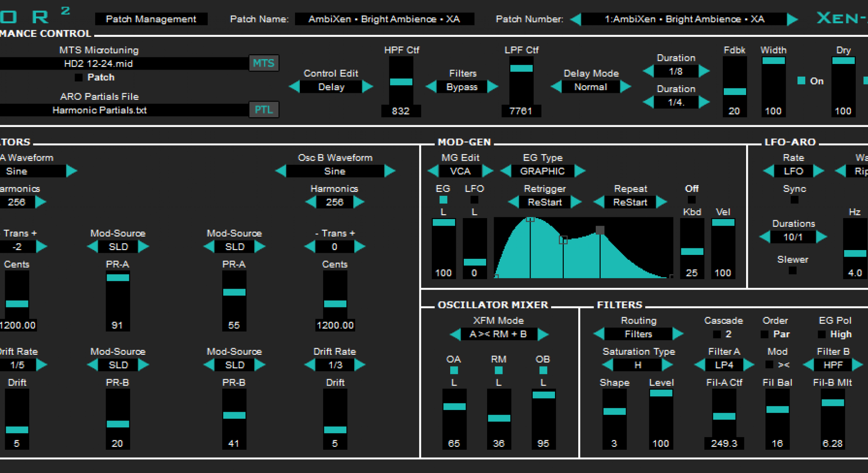
Task: Click the PTL partials file button
Action: click(263, 109)
